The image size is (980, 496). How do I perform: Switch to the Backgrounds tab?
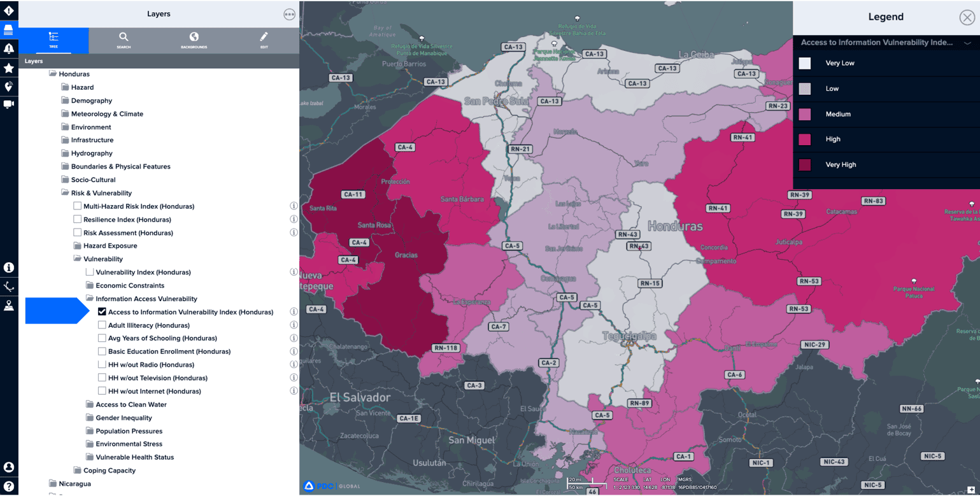pyautogui.click(x=194, y=40)
